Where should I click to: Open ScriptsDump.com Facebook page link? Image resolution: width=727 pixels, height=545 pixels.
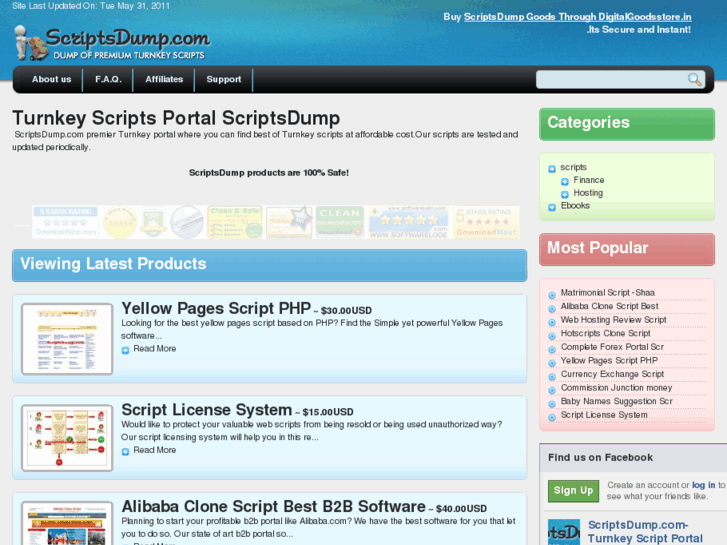pyautogui.click(x=645, y=532)
